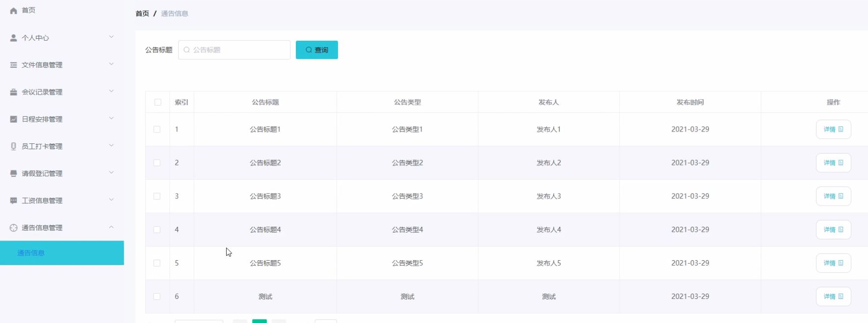This screenshot has height=323, width=868.
Task: Check the row for 公告标题1
Action: 157,130
